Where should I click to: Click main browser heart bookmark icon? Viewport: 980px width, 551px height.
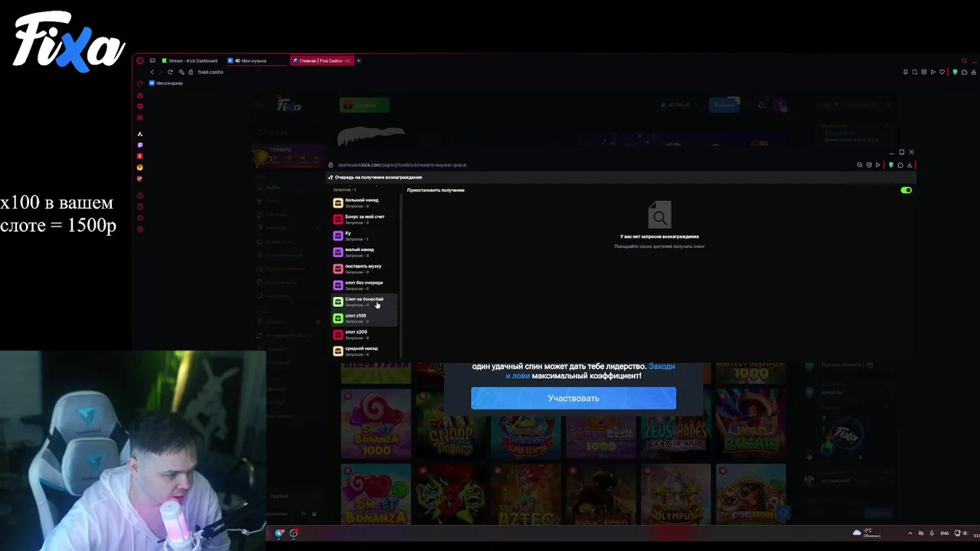point(942,72)
